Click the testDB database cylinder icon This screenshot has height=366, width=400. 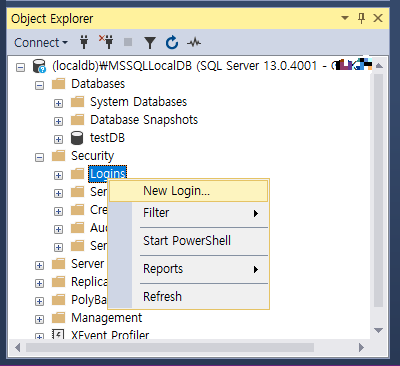pyautogui.click(x=77, y=138)
